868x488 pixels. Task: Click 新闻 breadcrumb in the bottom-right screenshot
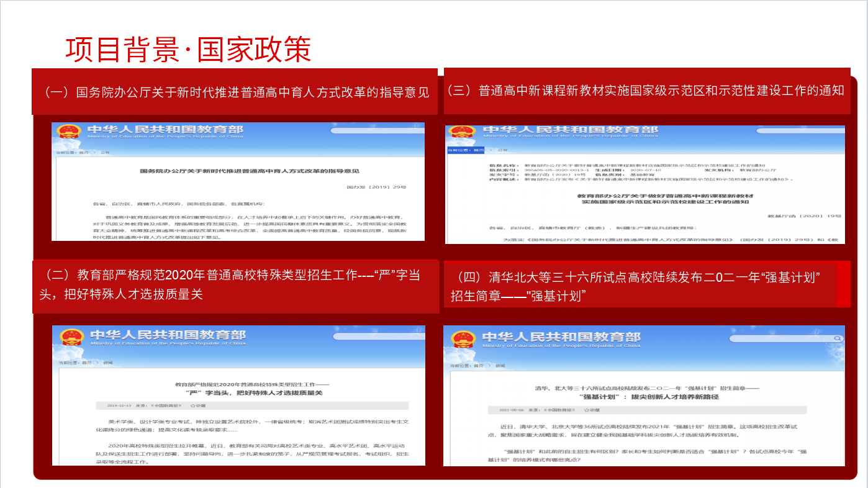[x=500, y=366]
